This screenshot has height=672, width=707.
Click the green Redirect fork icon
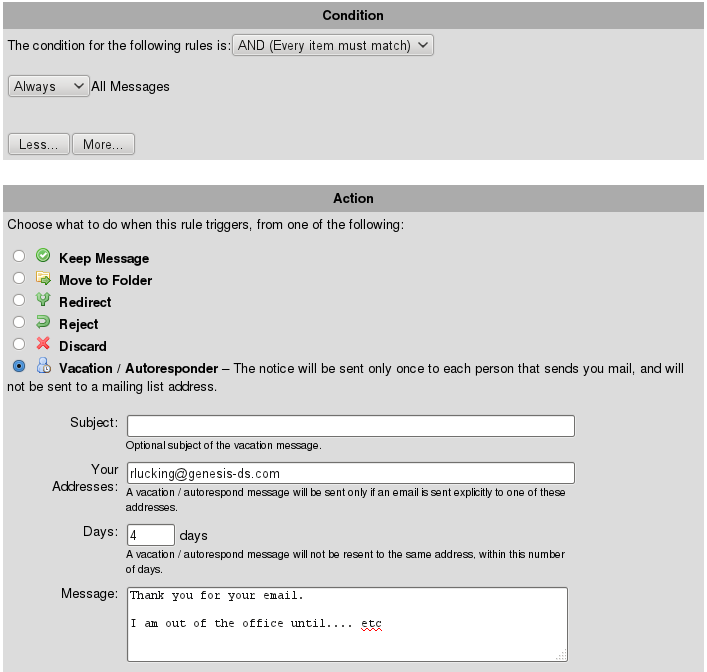click(43, 300)
